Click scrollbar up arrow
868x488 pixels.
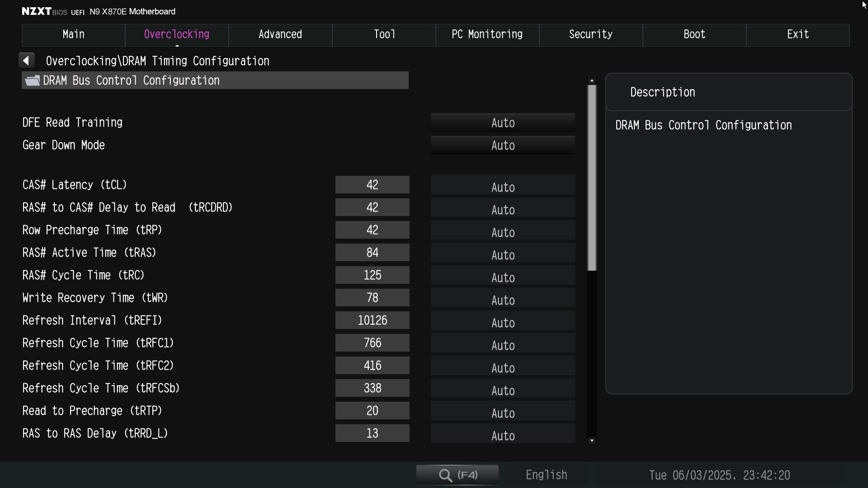592,80
